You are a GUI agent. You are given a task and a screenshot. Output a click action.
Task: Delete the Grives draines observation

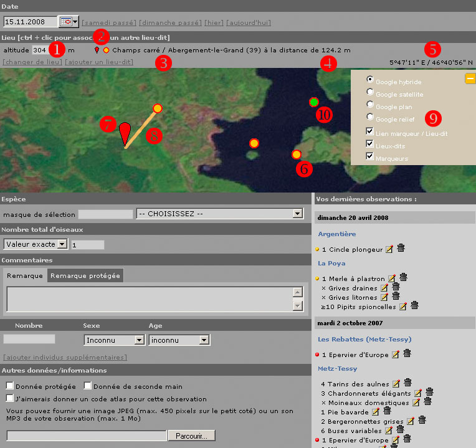(x=396, y=287)
